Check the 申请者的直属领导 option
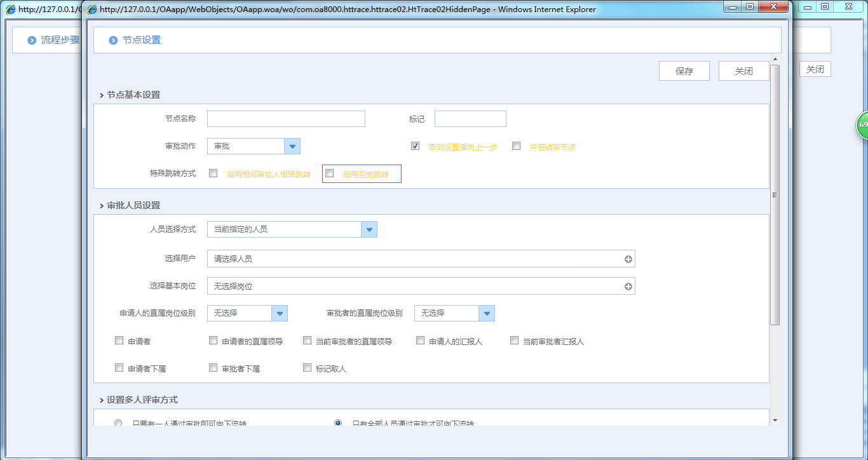This screenshot has height=460, width=868. point(213,341)
